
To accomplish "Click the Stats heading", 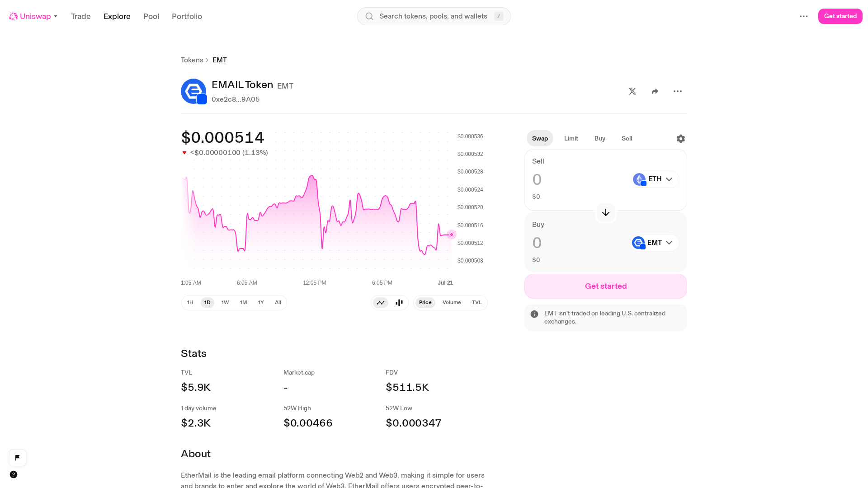I will pos(193,353).
